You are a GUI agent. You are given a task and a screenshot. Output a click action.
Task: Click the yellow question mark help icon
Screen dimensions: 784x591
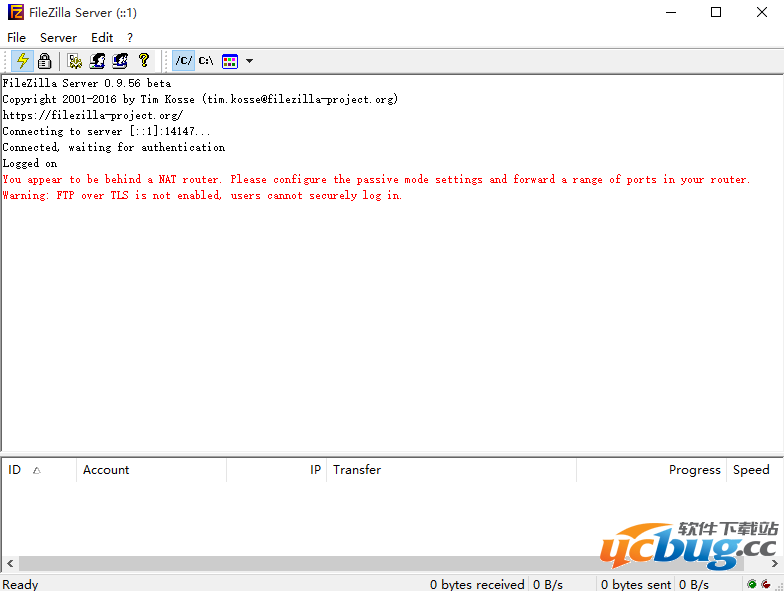tap(144, 61)
